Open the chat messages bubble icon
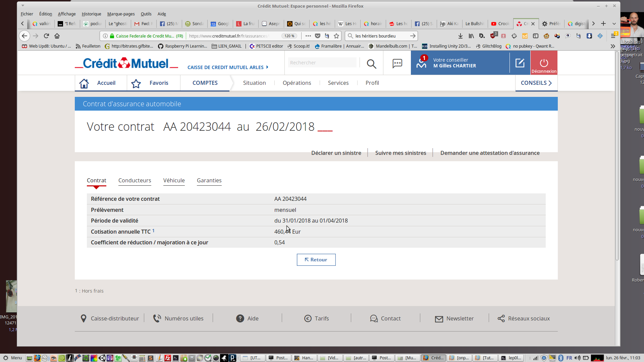 397,63
